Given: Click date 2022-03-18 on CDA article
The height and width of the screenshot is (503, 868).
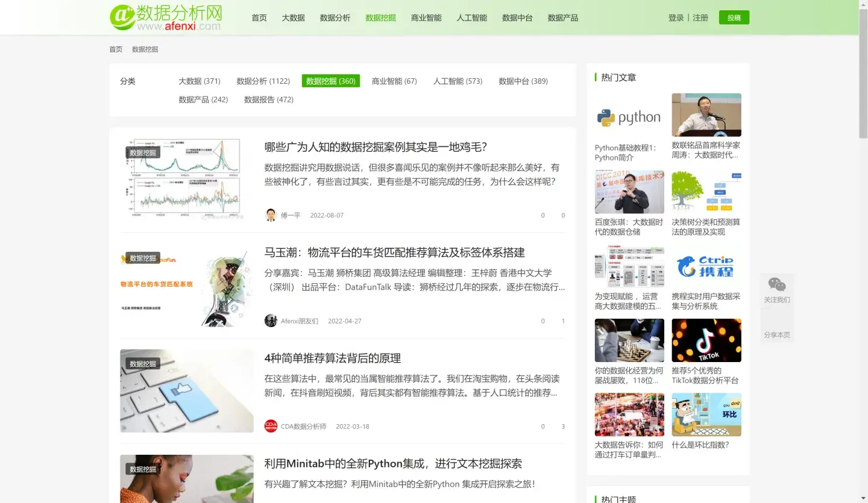Looking at the screenshot, I should (353, 426).
